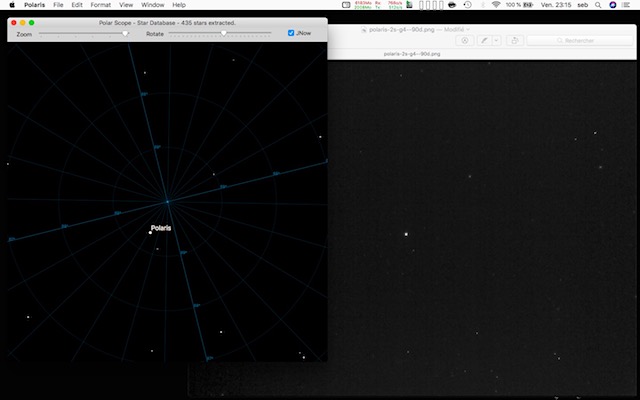Open the markup pen dropdown arrow in Preview
The width and height of the screenshot is (640, 400).
pyautogui.click(x=497, y=40)
